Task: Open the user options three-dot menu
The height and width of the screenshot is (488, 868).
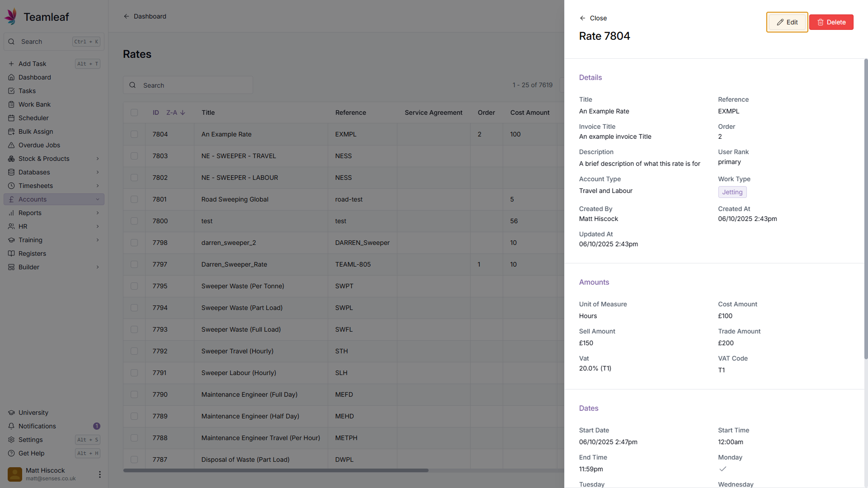Action: click(x=99, y=474)
